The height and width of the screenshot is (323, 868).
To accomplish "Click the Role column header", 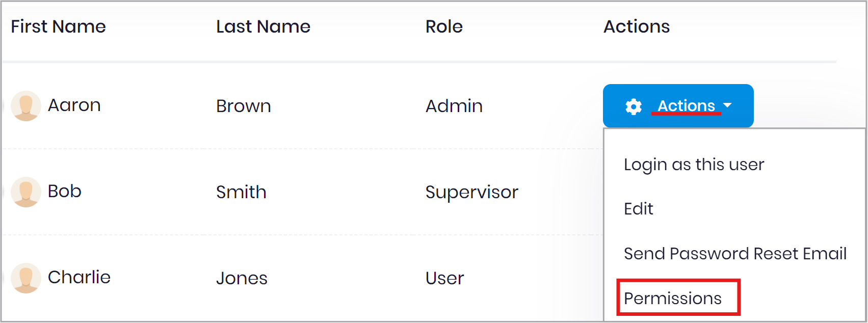I will [444, 26].
